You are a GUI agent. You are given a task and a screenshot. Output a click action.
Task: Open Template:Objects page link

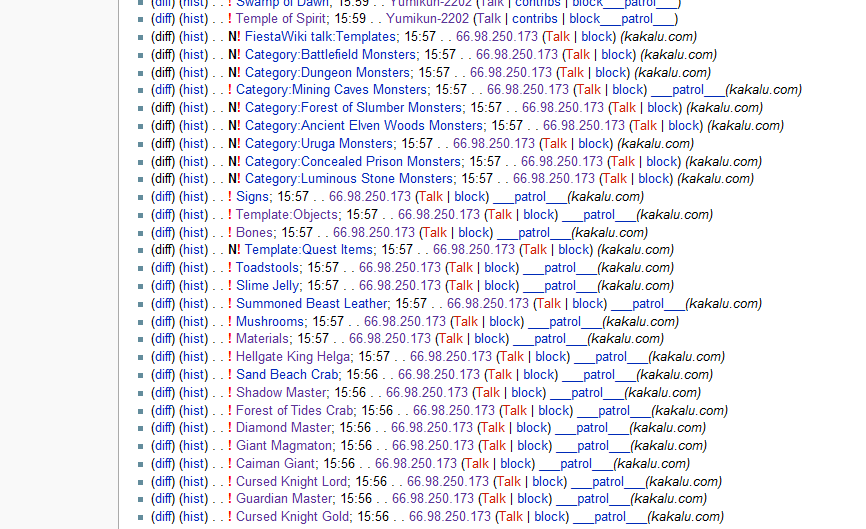(x=287, y=215)
